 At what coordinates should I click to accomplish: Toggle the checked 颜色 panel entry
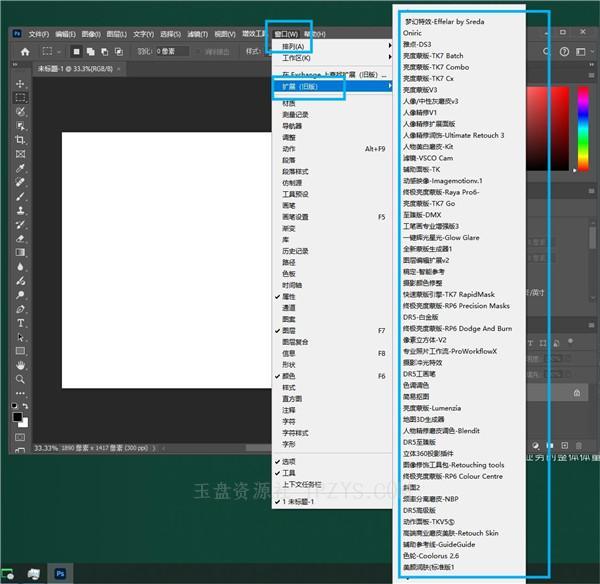290,375
